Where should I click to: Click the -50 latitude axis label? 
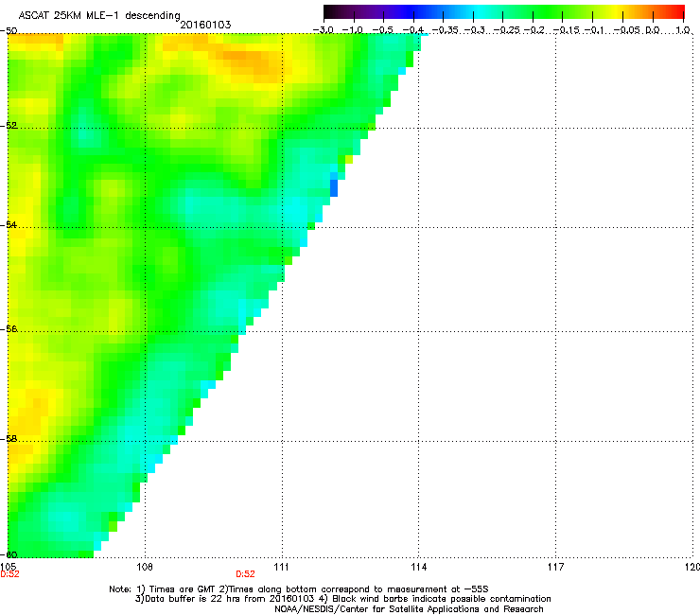click(9, 31)
